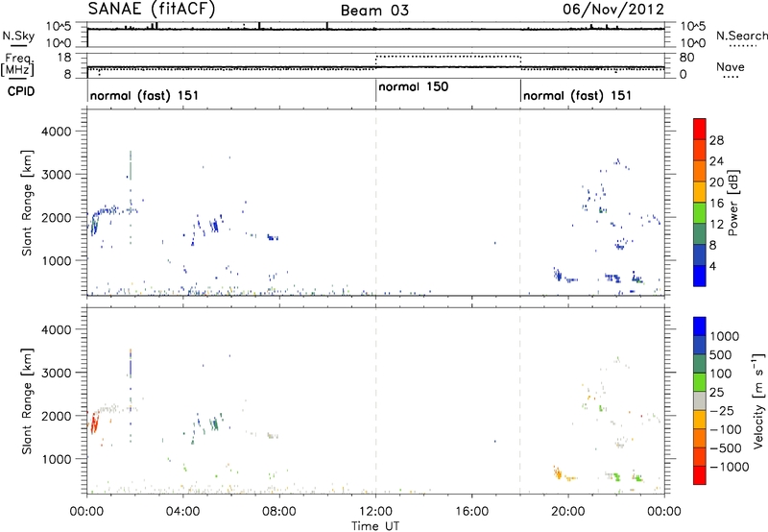This screenshot has height=532, width=768.
Task: Click 'normal (fast) 151' label beginning at 00:00
Action: coord(144,95)
